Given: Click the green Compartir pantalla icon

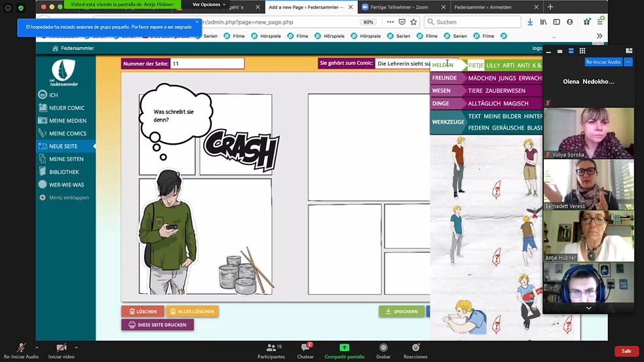Looking at the screenshot, I should point(344,348).
